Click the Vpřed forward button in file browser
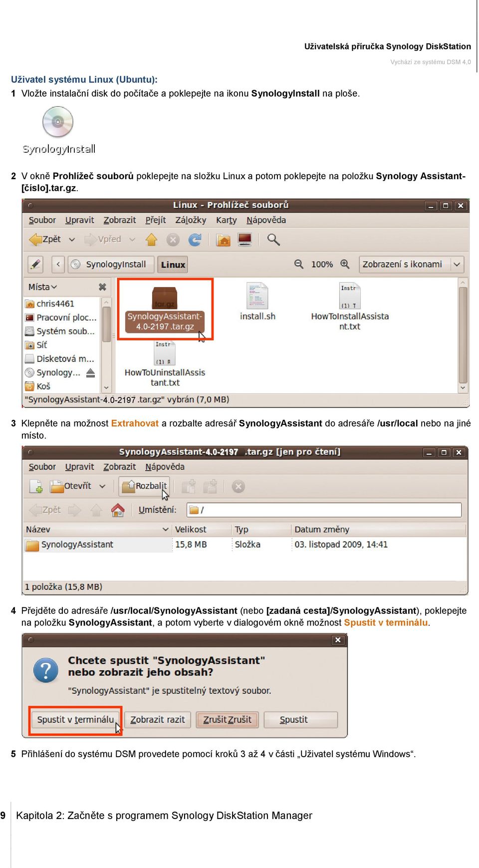Viewport: 479px width, 868px height. coord(103,239)
